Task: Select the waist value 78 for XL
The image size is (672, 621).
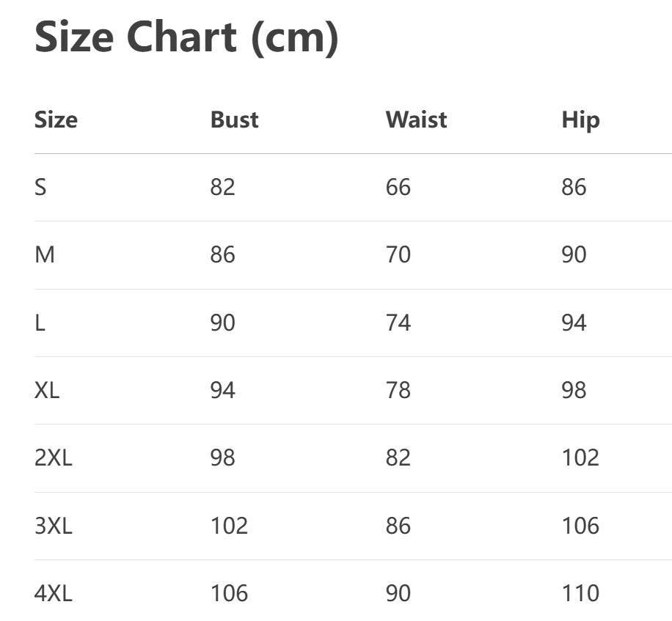Action: pyautogui.click(x=398, y=390)
